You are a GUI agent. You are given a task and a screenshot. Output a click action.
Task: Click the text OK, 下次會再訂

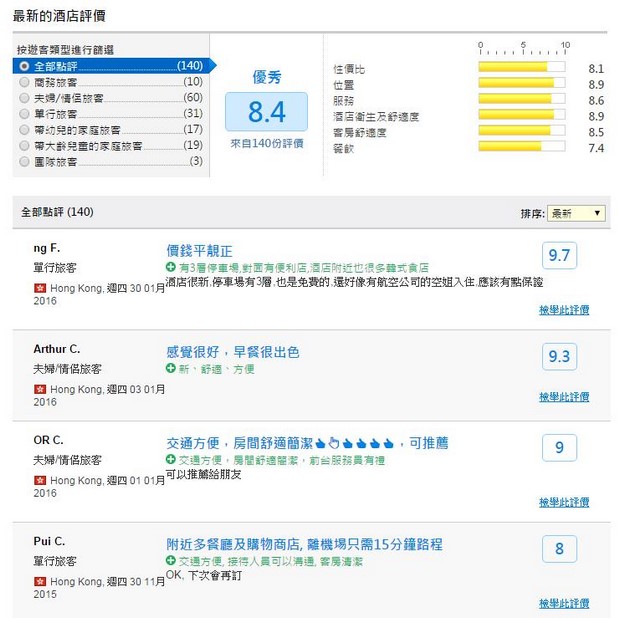coord(203,575)
